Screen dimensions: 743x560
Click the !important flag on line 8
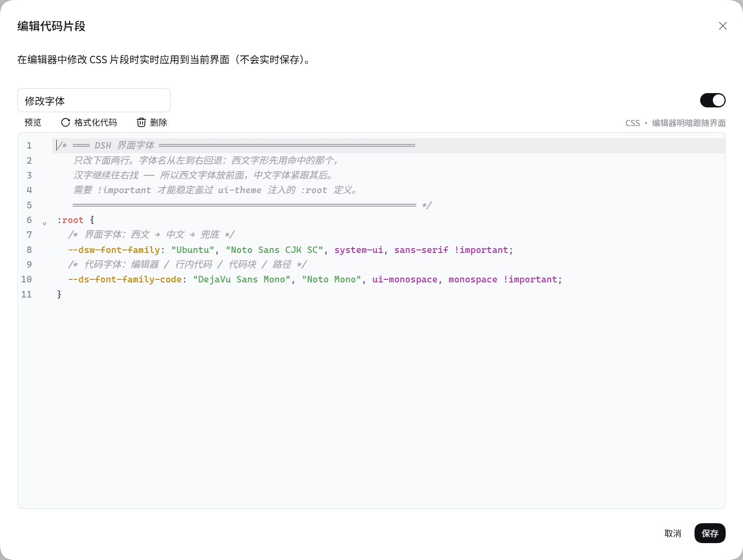point(481,250)
